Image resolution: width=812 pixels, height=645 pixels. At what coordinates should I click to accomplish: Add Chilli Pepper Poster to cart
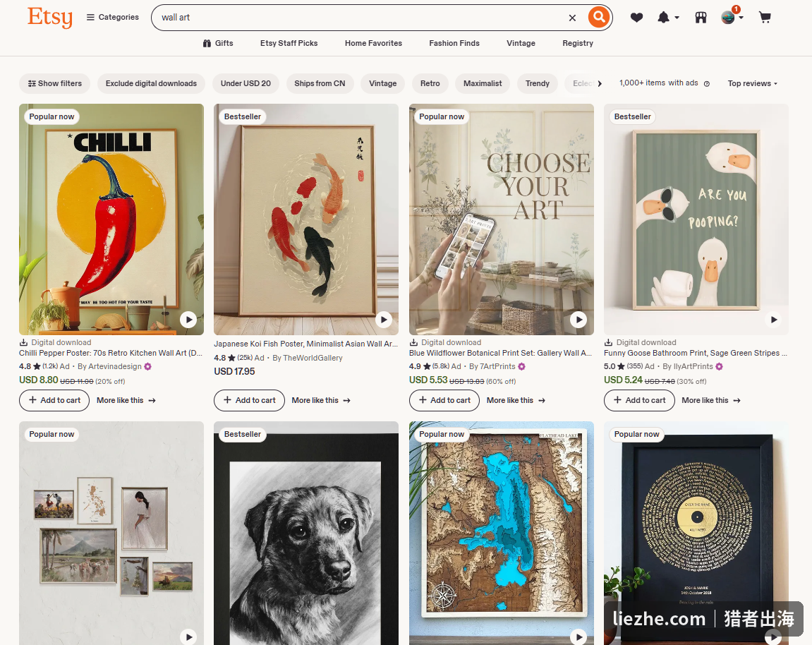tap(54, 400)
